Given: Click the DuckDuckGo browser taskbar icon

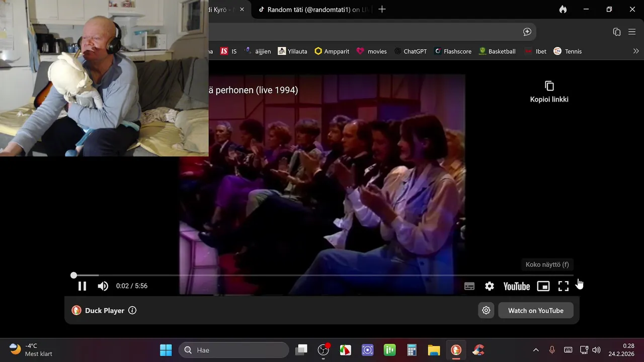Looking at the screenshot, I should coord(456,350).
